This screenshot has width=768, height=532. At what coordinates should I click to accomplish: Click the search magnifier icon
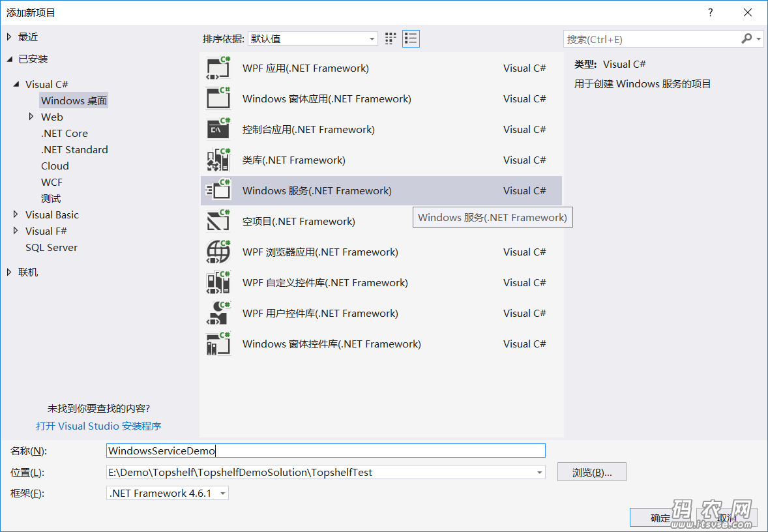pos(746,38)
